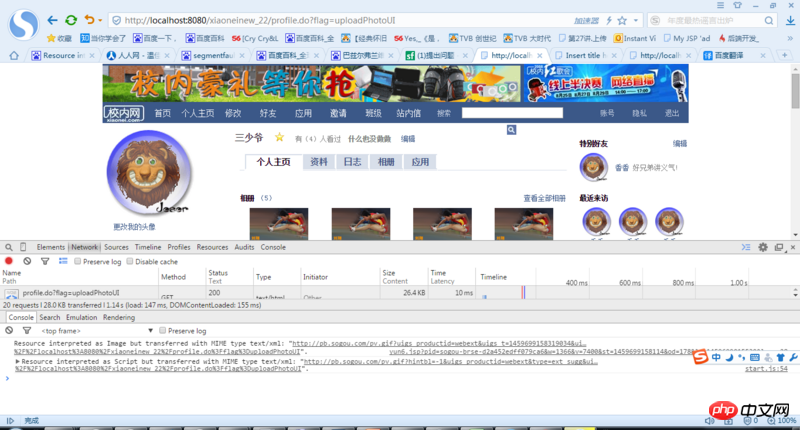Click the DevTools dock-side icon

[x=779, y=247]
